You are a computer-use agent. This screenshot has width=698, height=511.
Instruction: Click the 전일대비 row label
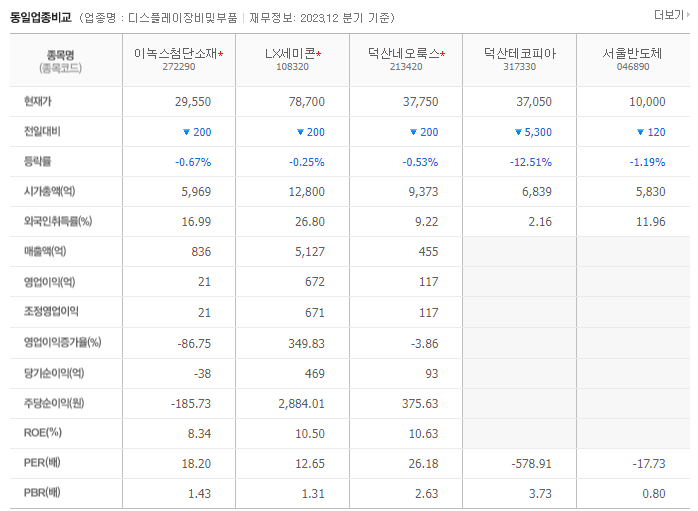[42, 131]
